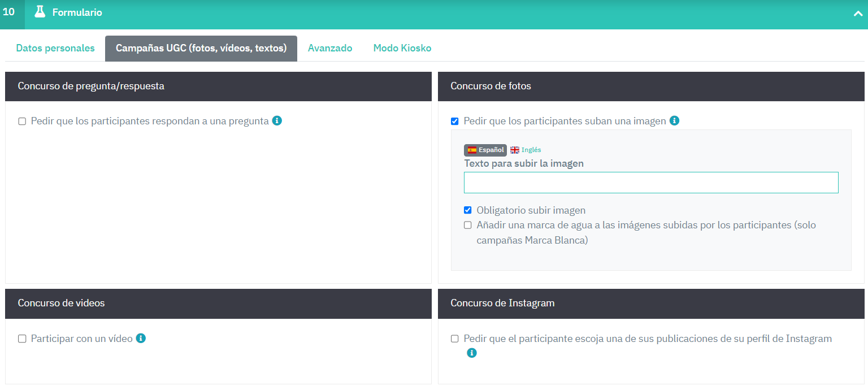The width and height of the screenshot is (868, 390).
Task: Enable 'Participar con un vídeo' checkbox
Action: [22, 339]
